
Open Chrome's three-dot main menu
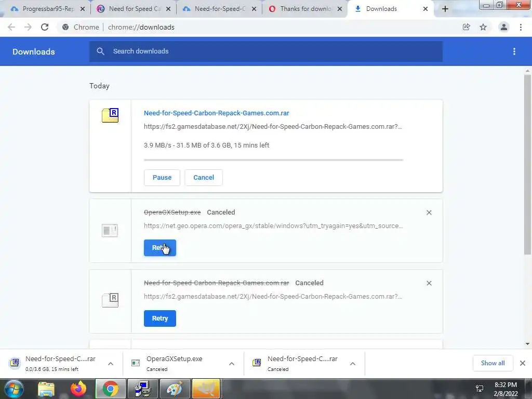(521, 27)
